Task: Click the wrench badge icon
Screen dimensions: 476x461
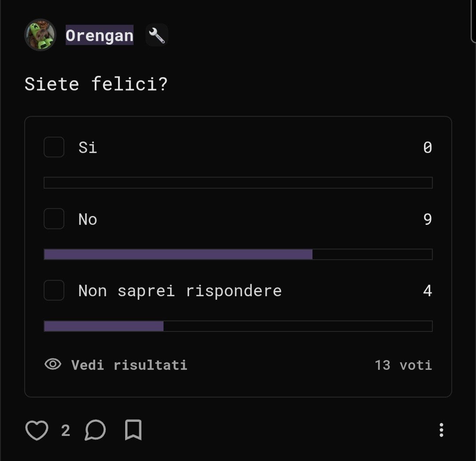Action: click(156, 35)
